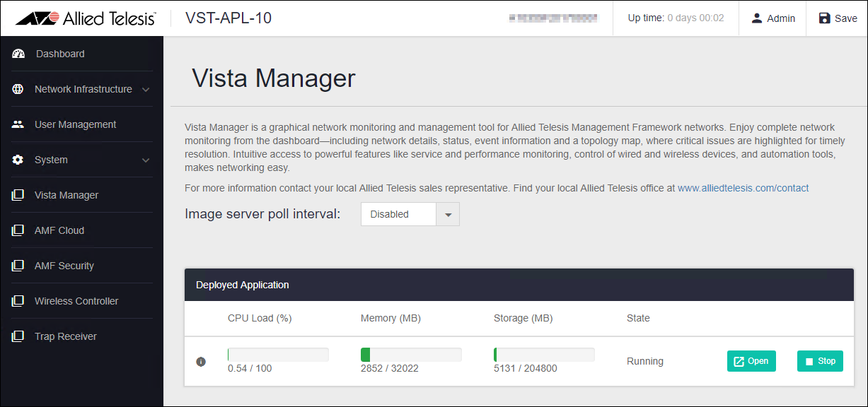Screen dimensions: 868x407
Task: Click the Trap Receiver sidebar icon
Action: [18, 336]
